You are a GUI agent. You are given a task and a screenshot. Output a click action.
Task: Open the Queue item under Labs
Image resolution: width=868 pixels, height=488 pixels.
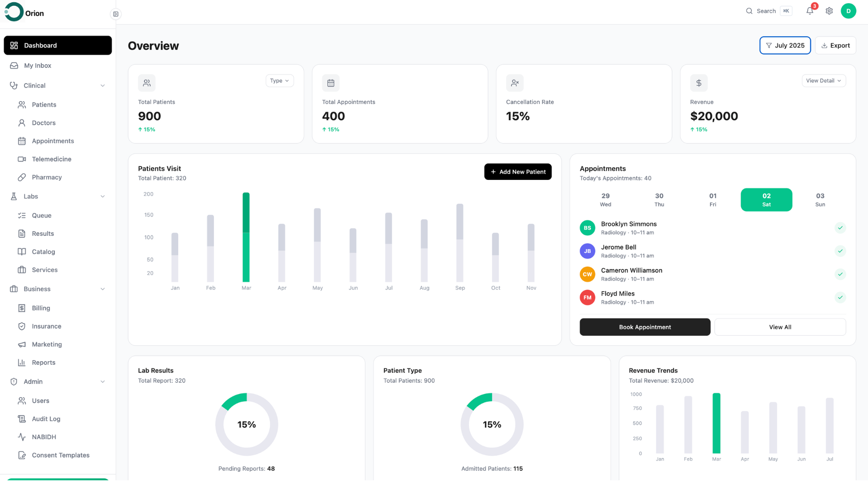tap(58, 216)
